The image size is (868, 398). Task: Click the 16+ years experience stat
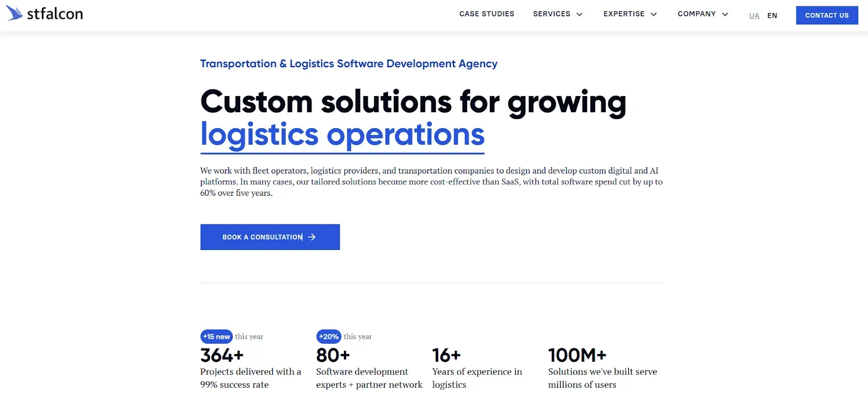coord(446,355)
